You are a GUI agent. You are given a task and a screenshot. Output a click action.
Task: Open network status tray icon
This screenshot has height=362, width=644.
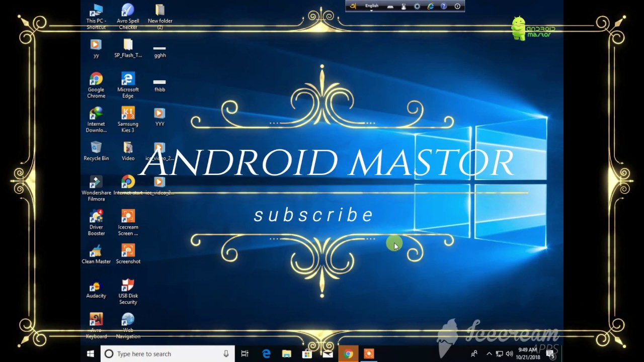[x=499, y=354]
